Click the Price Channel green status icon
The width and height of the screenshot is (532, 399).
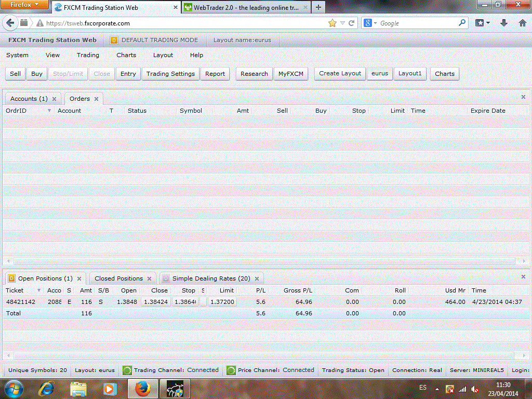(231, 370)
